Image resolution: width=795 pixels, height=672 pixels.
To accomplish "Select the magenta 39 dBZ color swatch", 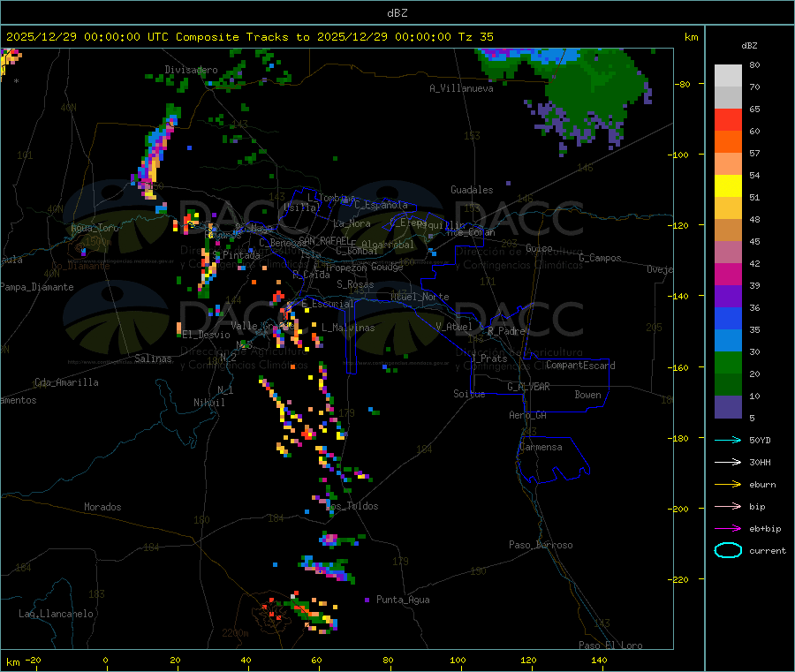I will (728, 274).
